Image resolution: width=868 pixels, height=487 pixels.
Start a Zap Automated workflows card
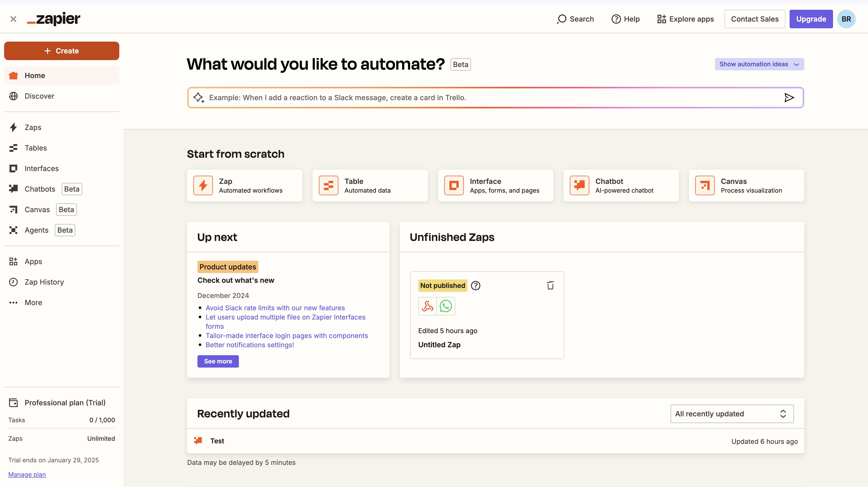(245, 185)
